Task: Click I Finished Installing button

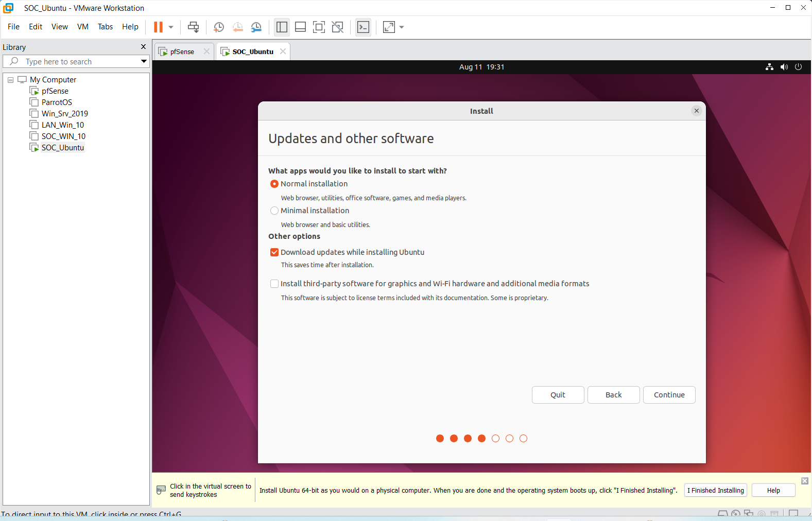Action: pyautogui.click(x=715, y=490)
